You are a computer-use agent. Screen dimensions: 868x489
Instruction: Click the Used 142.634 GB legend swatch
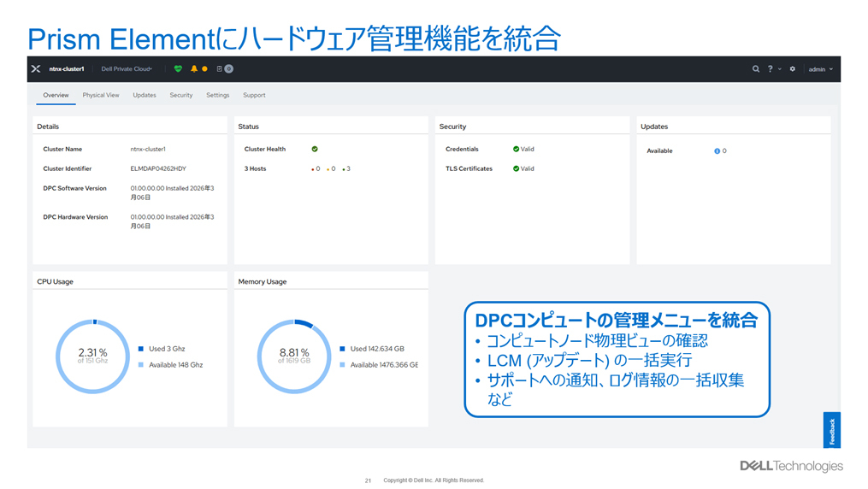342,349
